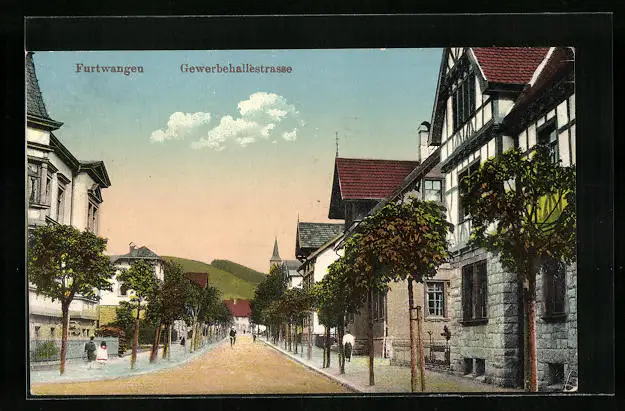
Task: Click the Gewerbehallestrasse caption text
Action: click(236, 69)
